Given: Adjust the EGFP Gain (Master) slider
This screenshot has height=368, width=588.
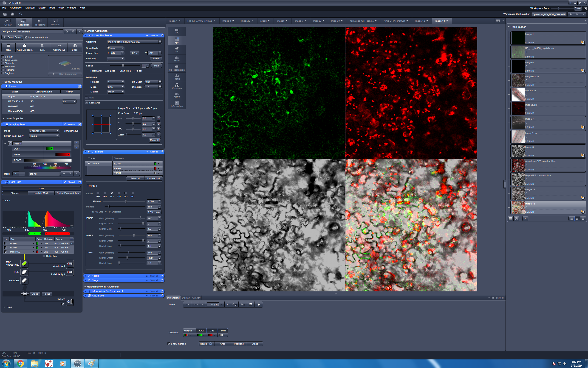Looking at the screenshot, I should 140,218.
